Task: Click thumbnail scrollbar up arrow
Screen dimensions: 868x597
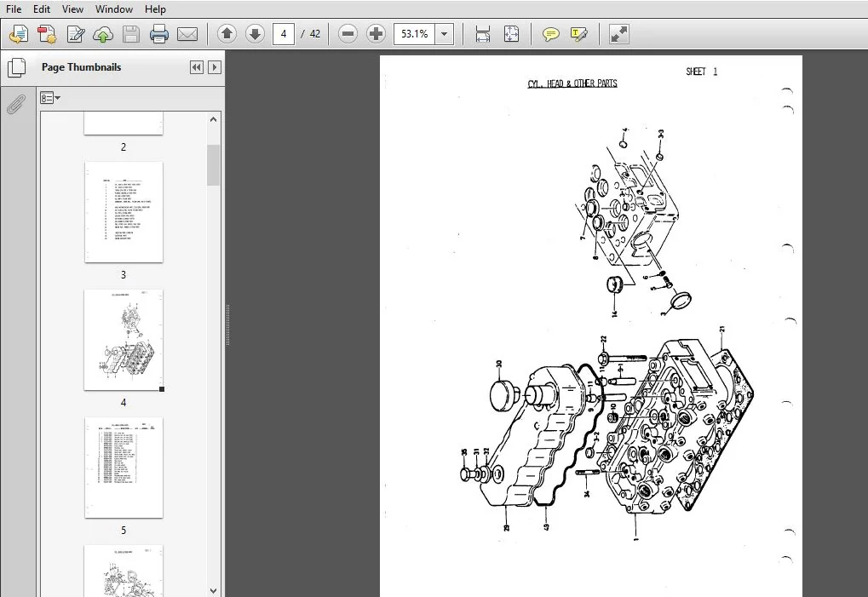Action: pyautogui.click(x=214, y=119)
